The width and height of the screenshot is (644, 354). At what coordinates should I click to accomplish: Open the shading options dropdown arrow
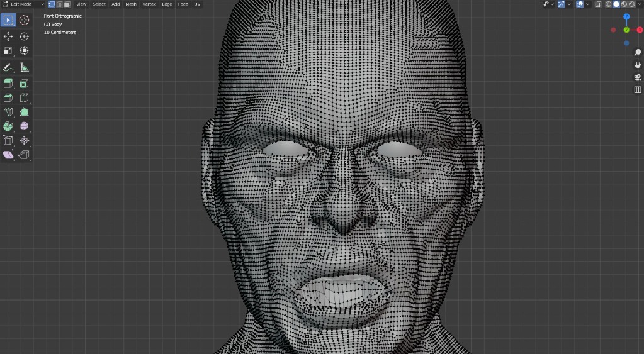coord(639,4)
